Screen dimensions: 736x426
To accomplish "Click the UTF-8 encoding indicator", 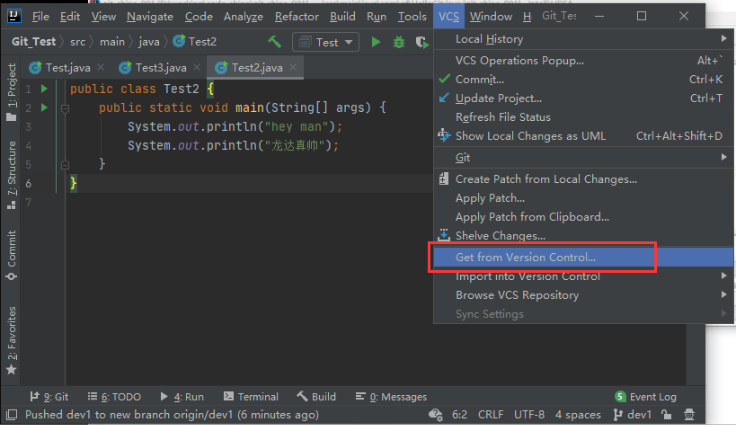I will click(x=529, y=415).
